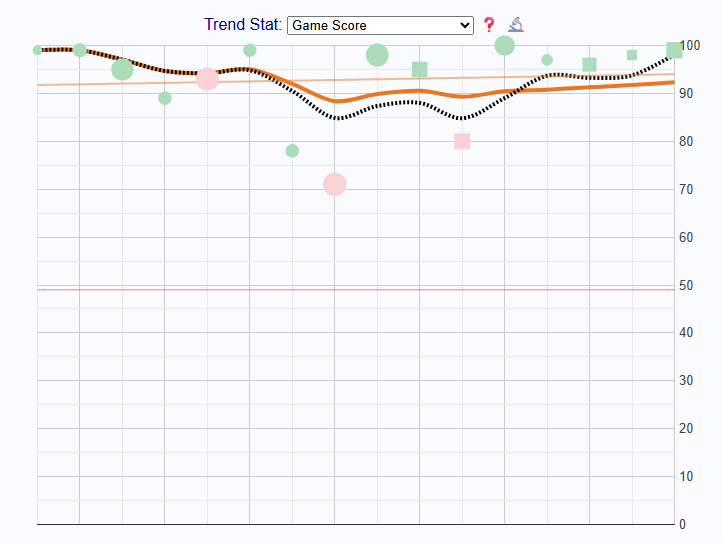Viewport: 723px width, 543px height.
Task: Click the y-axis label 0
Action: (x=682, y=525)
